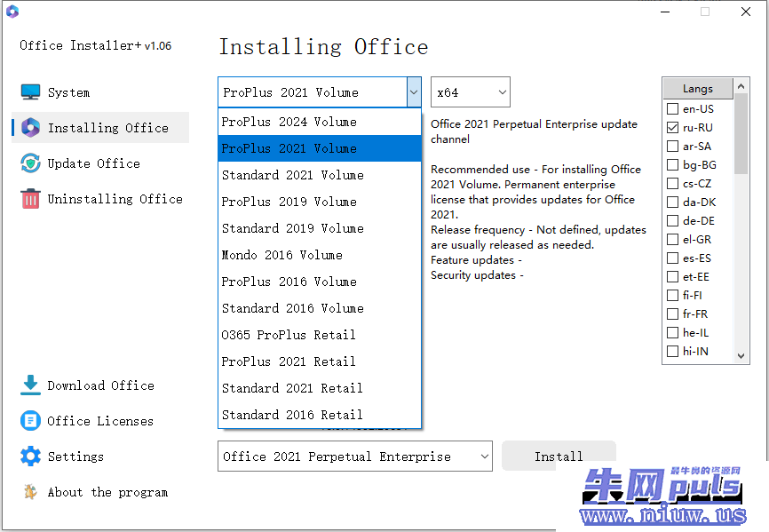Click the language list scrollbar thumb
The height and width of the screenshot is (532, 769).
pyautogui.click(x=741, y=134)
